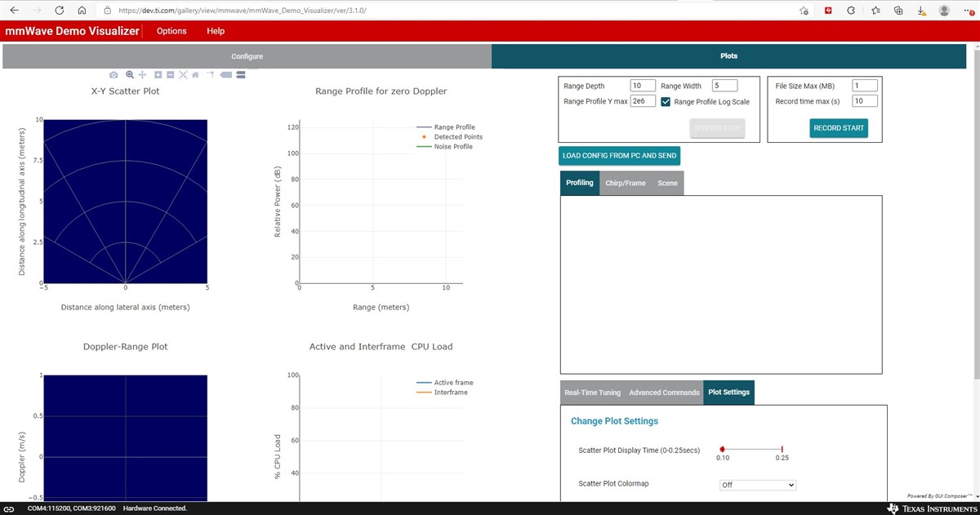
Task: Click the Range Width input field
Action: point(724,86)
